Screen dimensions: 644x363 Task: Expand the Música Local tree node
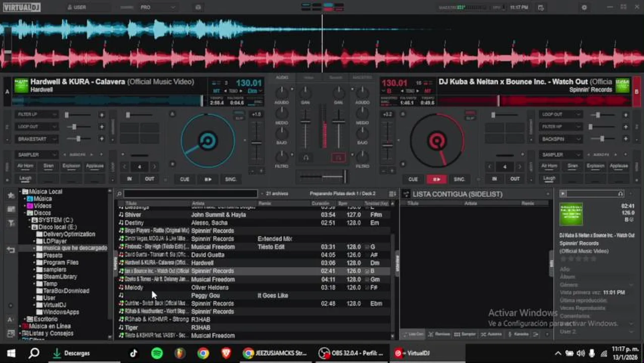(21, 192)
